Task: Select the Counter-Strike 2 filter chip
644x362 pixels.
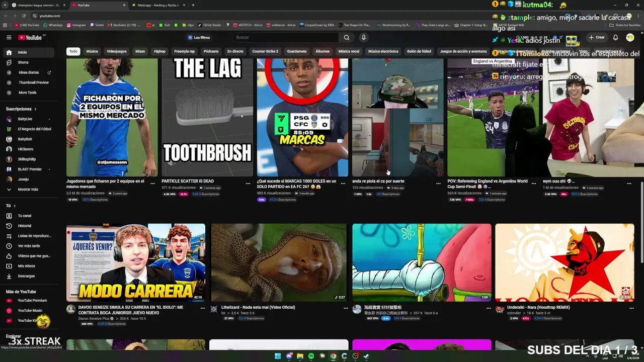Action: (x=265, y=51)
